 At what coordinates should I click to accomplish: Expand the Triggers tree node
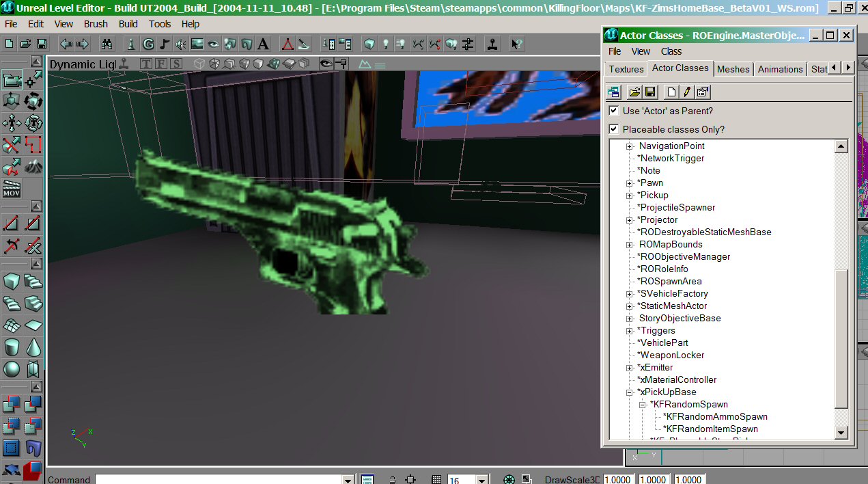(x=630, y=331)
